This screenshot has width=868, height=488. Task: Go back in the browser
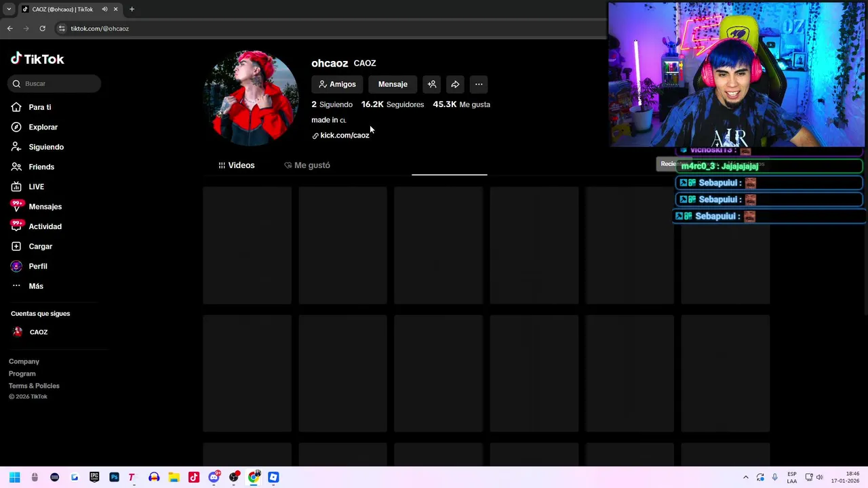click(10, 28)
